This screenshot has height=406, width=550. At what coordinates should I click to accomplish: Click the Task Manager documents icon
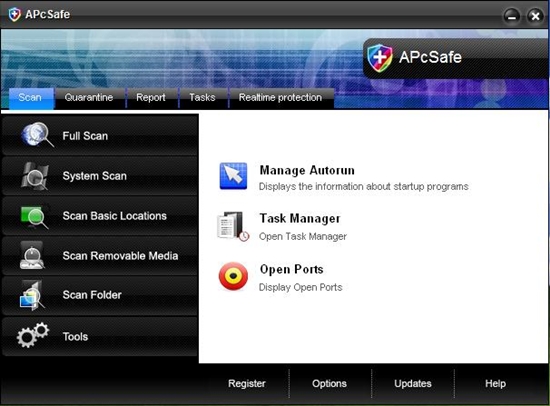click(233, 226)
